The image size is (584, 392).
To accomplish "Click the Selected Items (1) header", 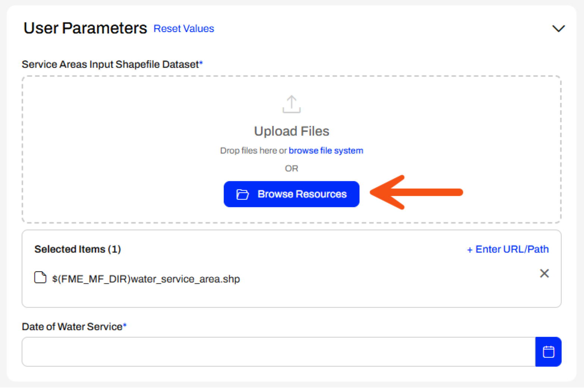I will (x=78, y=249).
